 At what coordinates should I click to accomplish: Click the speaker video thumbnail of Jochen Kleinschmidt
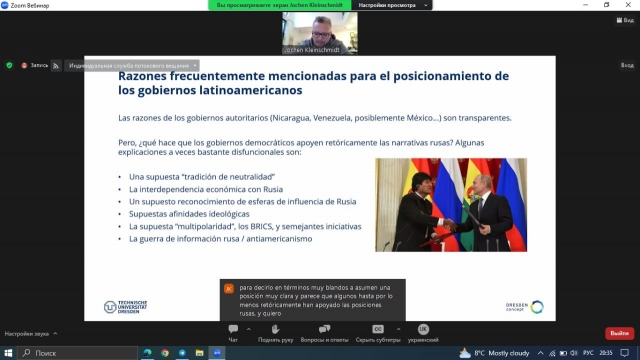click(320, 33)
